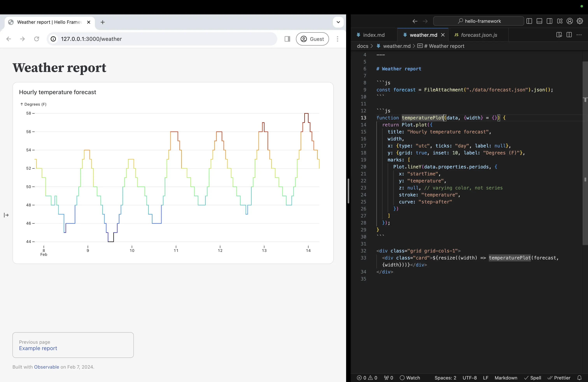This screenshot has height=382, width=588.
Task: Click the Observable footer link
Action: pos(46,367)
